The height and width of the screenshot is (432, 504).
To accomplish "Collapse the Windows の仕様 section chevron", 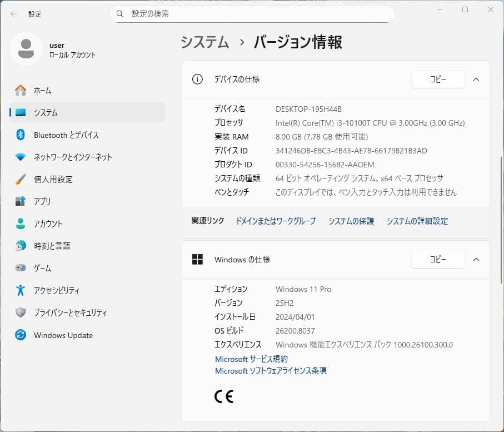I will pos(476,260).
